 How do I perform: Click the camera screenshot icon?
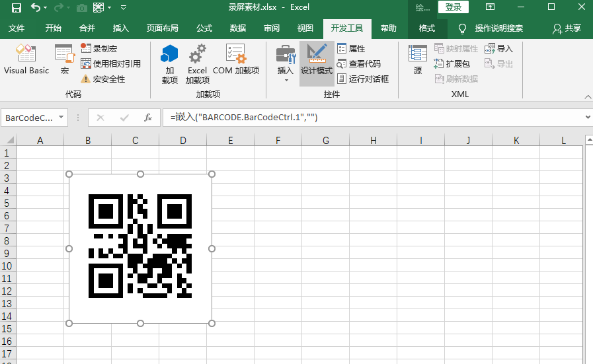point(82,7)
